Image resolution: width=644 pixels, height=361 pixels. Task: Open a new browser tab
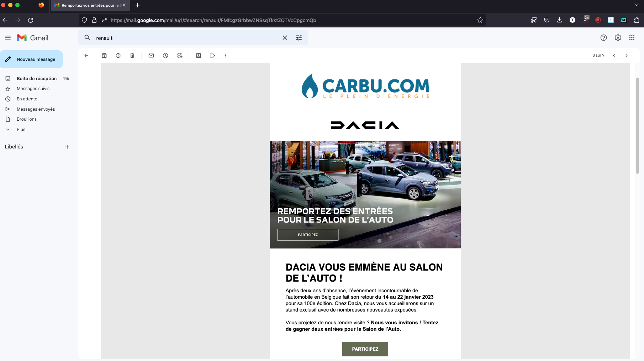pyautogui.click(x=138, y=5)
